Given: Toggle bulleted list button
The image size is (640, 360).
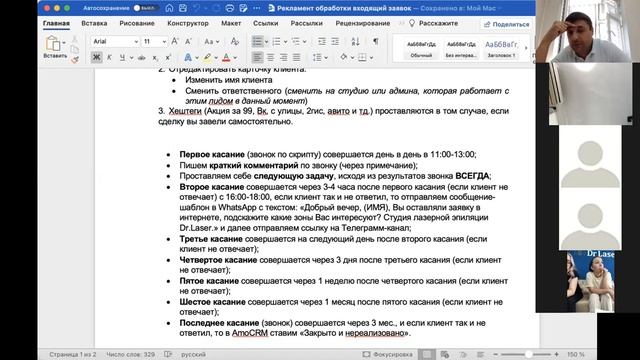Looking at the screenshot, I should point(257,41).
